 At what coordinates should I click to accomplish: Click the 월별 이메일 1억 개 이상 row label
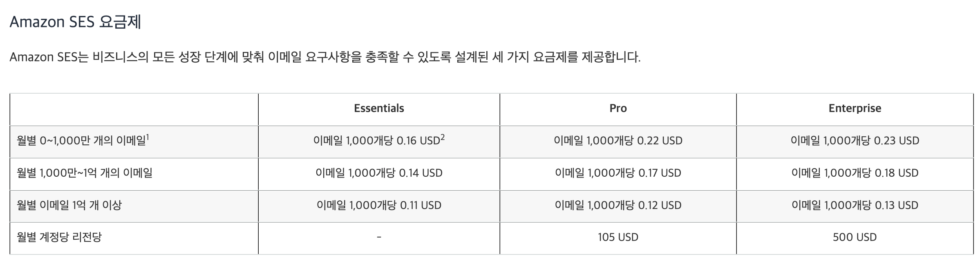coord(69,205)
